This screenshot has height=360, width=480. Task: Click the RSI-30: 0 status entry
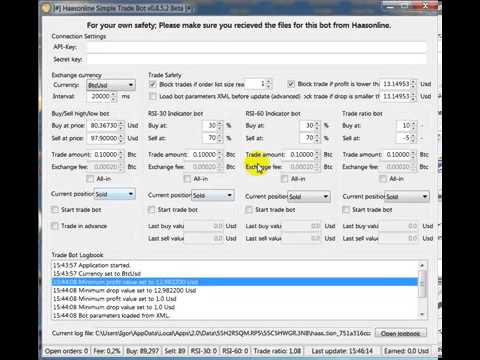tap(204, 351)
